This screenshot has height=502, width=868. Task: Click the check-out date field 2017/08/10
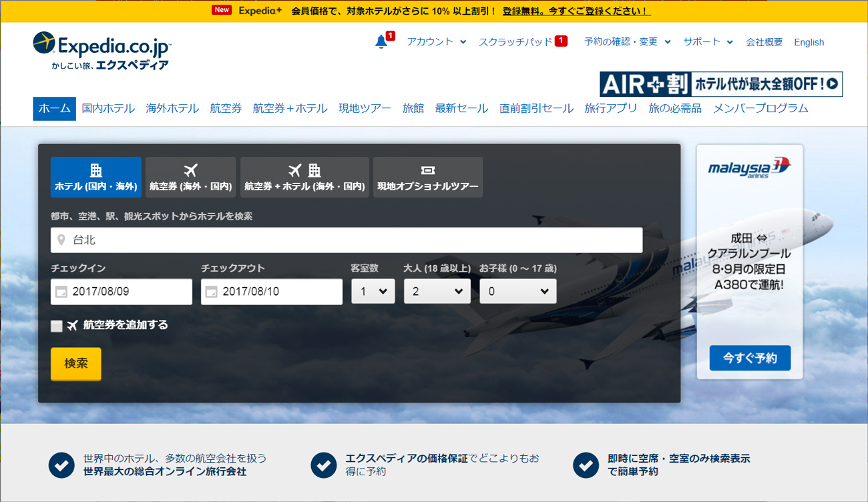pos(272,292)
